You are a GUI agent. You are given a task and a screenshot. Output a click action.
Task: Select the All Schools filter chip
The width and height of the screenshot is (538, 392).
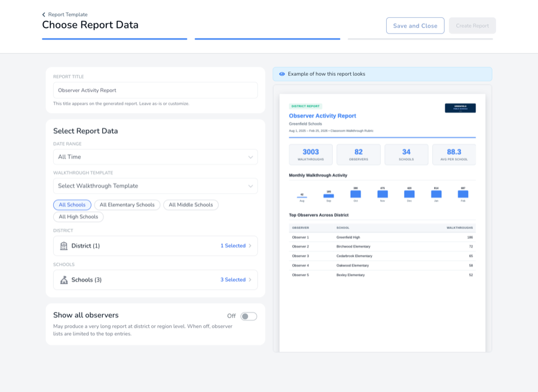click(72, 205)
